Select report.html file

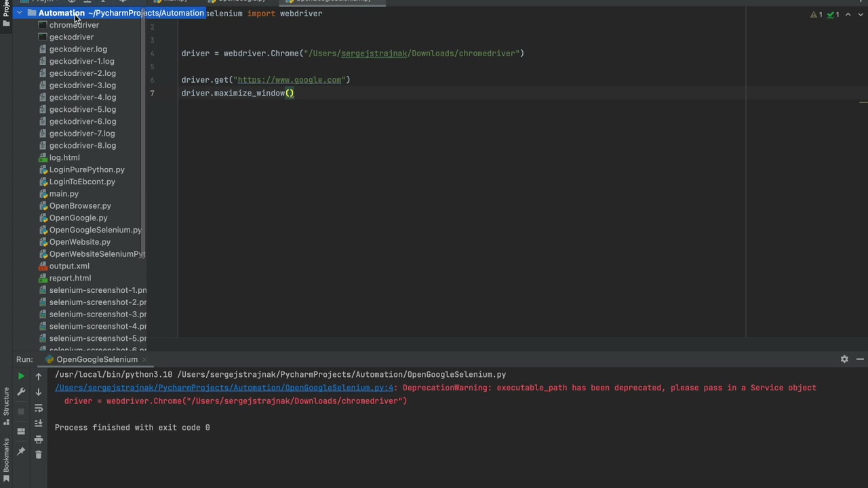(x=70, y=279)
